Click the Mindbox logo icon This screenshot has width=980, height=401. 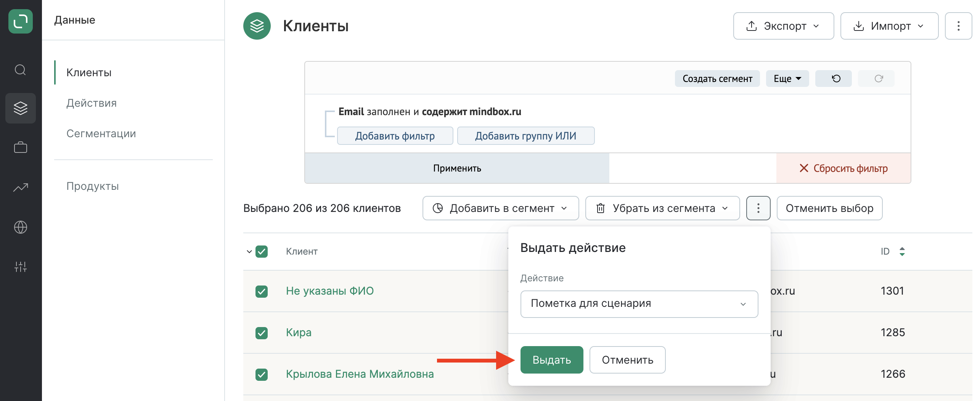(x=21, y=21)
